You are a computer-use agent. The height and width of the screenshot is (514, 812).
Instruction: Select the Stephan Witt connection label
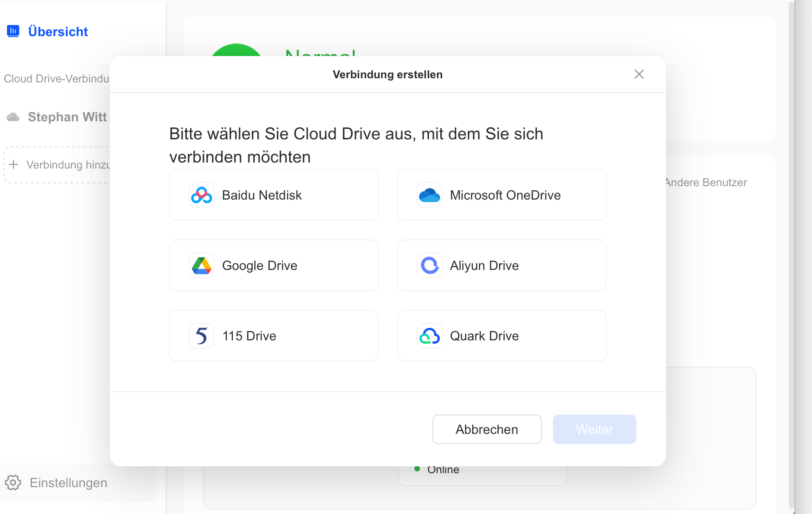(x=67, y=117)
